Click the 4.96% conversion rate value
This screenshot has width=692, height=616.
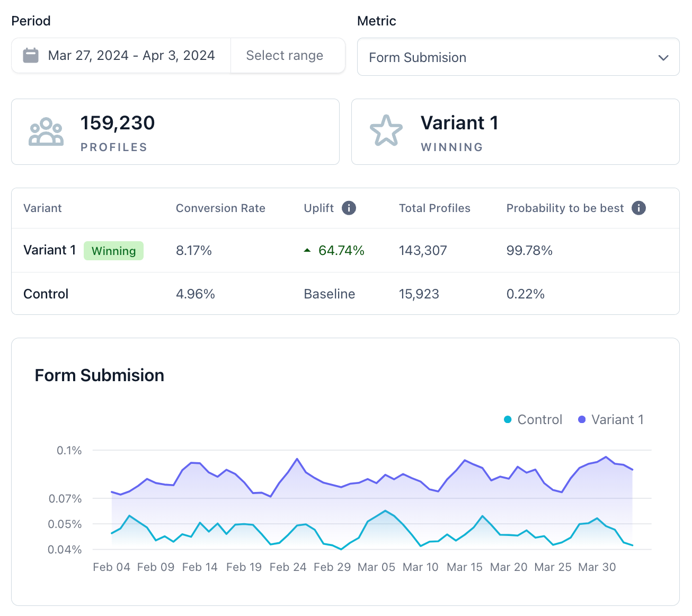coord(196,294)
